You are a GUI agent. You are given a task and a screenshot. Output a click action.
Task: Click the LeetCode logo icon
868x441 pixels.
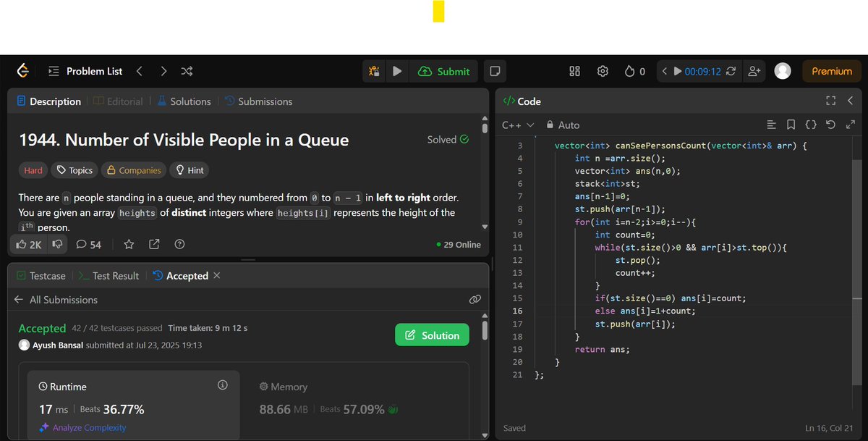23,71
